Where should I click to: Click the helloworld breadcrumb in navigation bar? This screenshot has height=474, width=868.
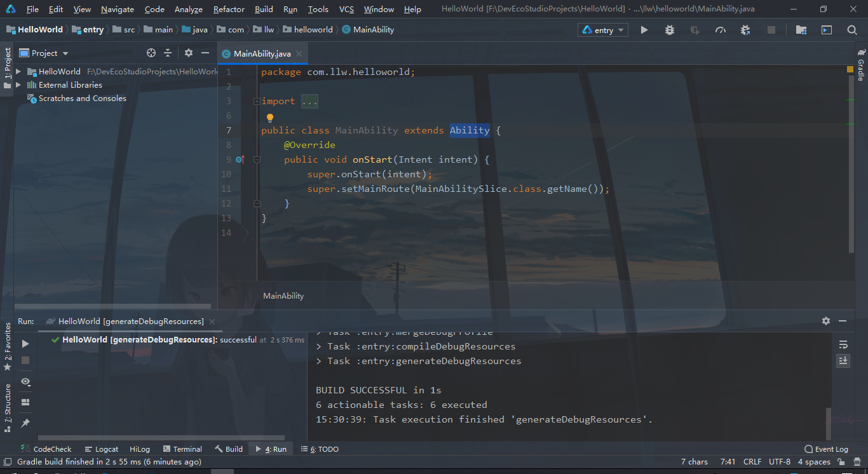pos(308,30)
